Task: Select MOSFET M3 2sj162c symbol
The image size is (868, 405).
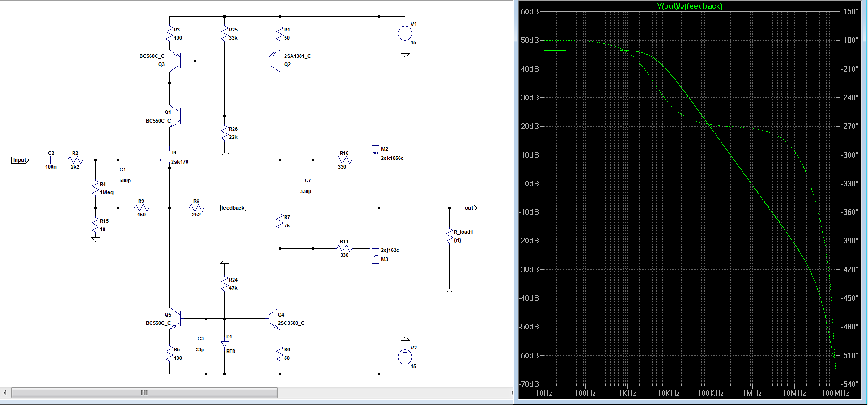Action: pos(374,256)
